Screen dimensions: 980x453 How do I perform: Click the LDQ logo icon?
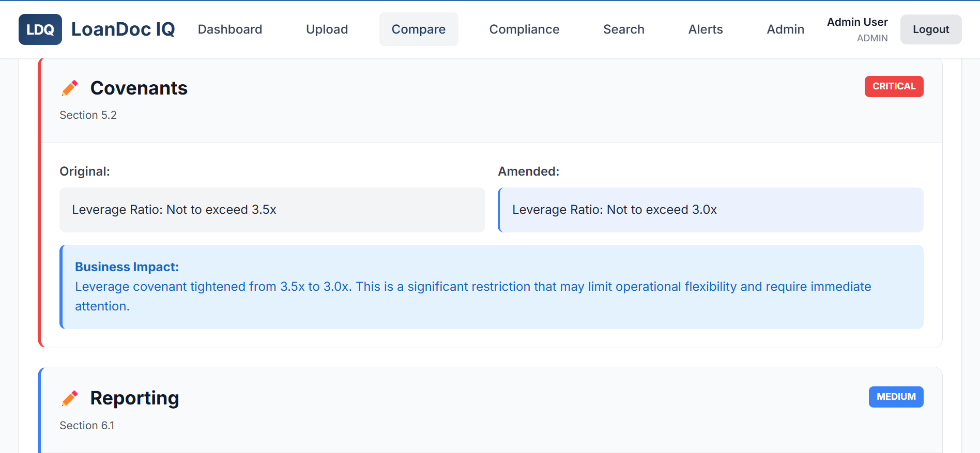[40, 29]
